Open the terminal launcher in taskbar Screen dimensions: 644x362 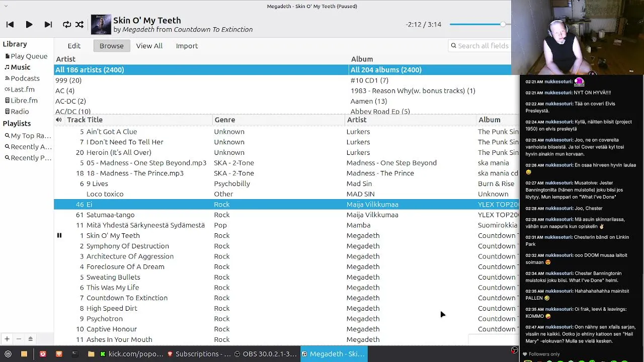click(x=75, y=354)
